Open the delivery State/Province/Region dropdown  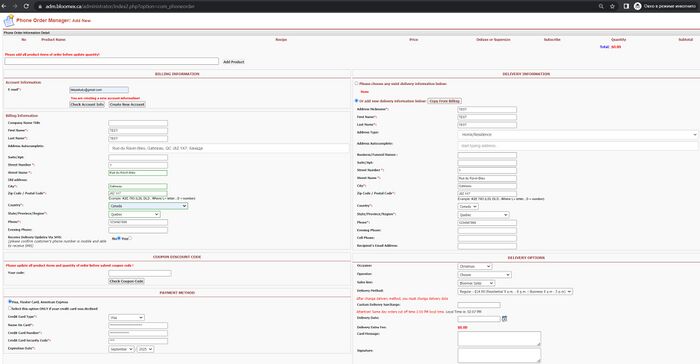(483, 215)
